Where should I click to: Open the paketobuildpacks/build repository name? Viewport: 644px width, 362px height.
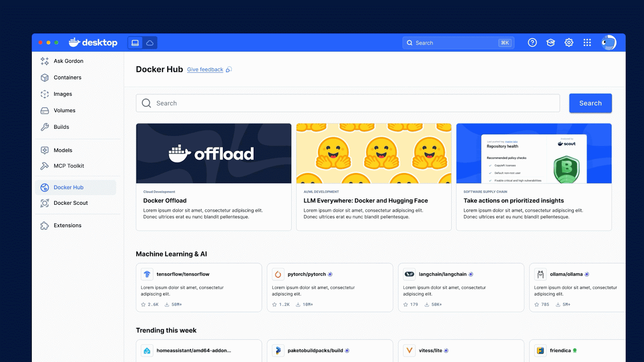[x=315, y=351]
